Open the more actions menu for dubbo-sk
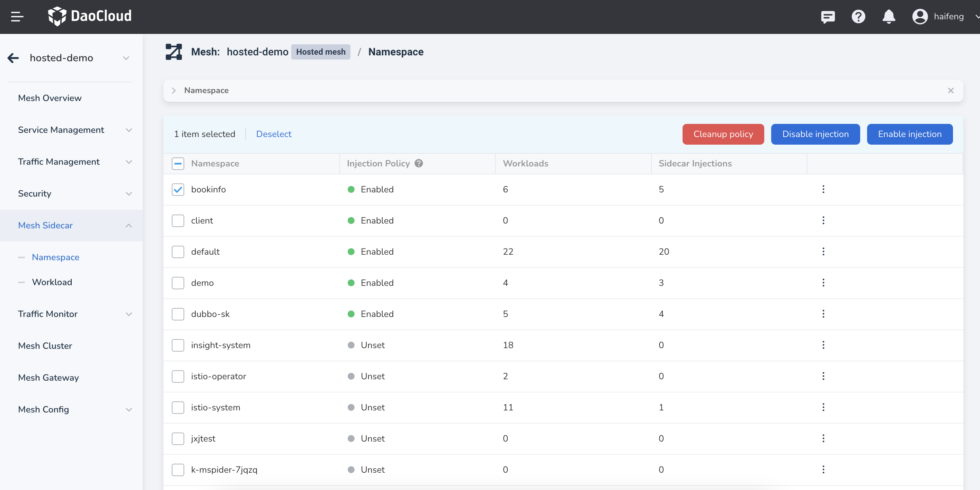 pos(823,314)
